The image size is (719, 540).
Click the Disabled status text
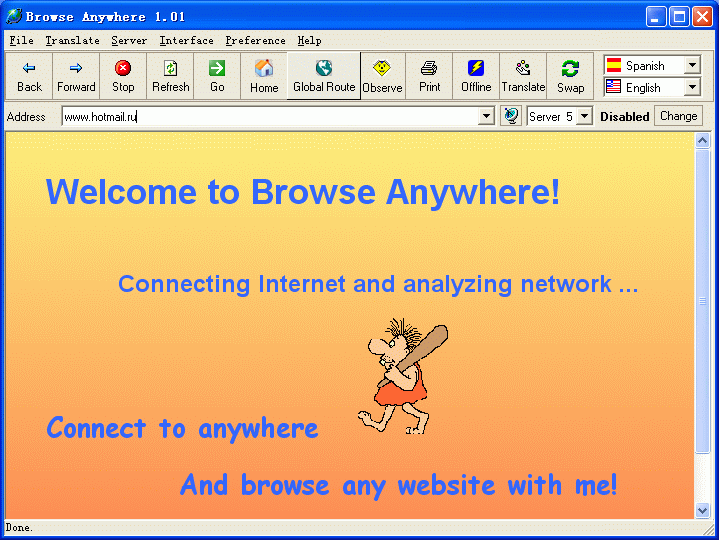[x=625, y=116]
